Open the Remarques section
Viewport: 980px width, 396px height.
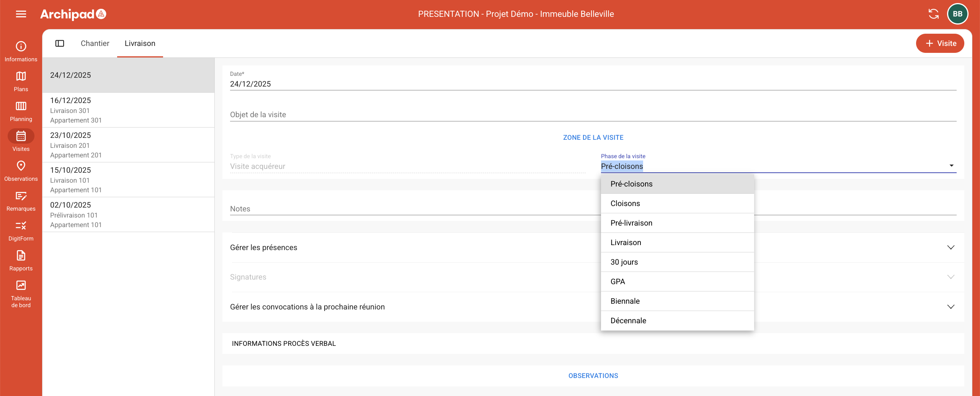tap(21, 201)
